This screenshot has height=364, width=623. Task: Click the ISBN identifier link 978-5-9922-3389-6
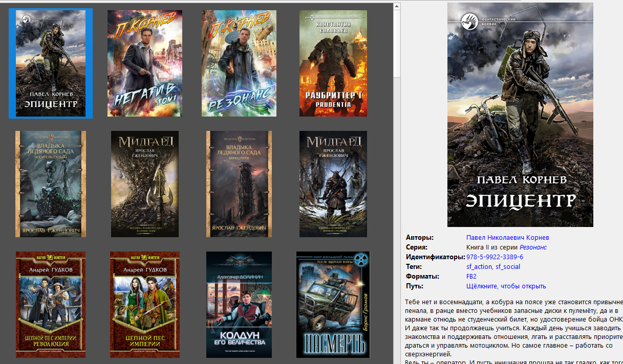495,257
